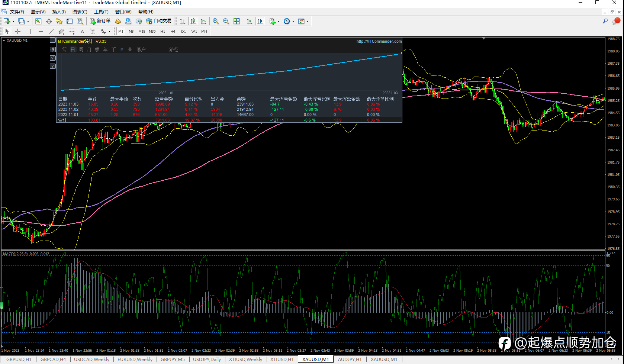Switch to GBPUSD,H1 chart tab
Viewport: 624px width, 364px height.
[19, 360]
